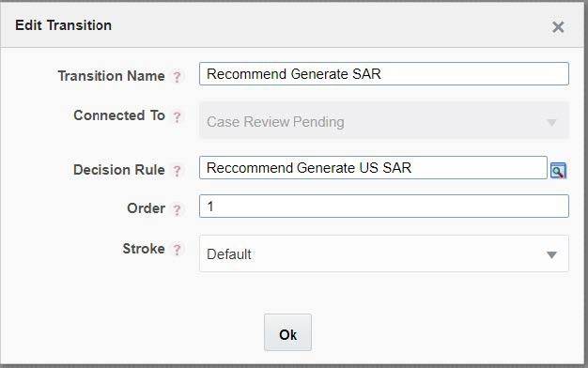Click the help icon beside Transition Name

click(x=177, y=77)
